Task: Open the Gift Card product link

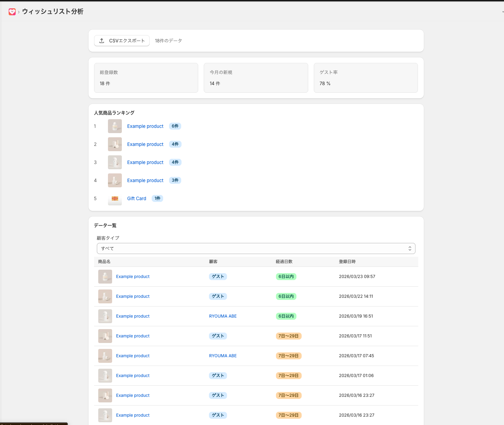Action: pyautogui.click(x=136, y=198)
